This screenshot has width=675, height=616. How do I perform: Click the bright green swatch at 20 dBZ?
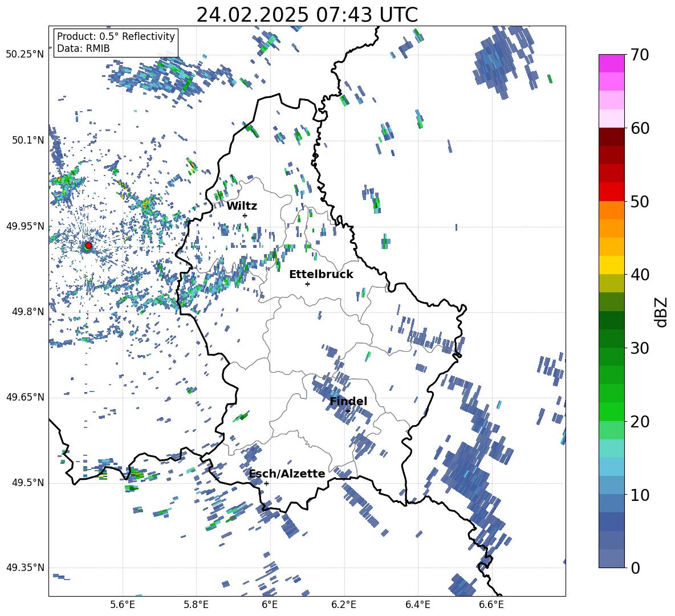click(x=611, y=411)
